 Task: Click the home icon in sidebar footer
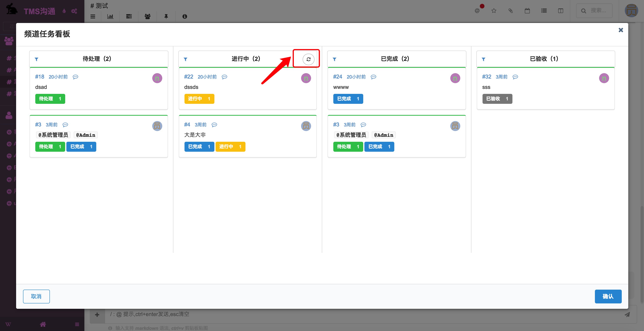(43, 324)
